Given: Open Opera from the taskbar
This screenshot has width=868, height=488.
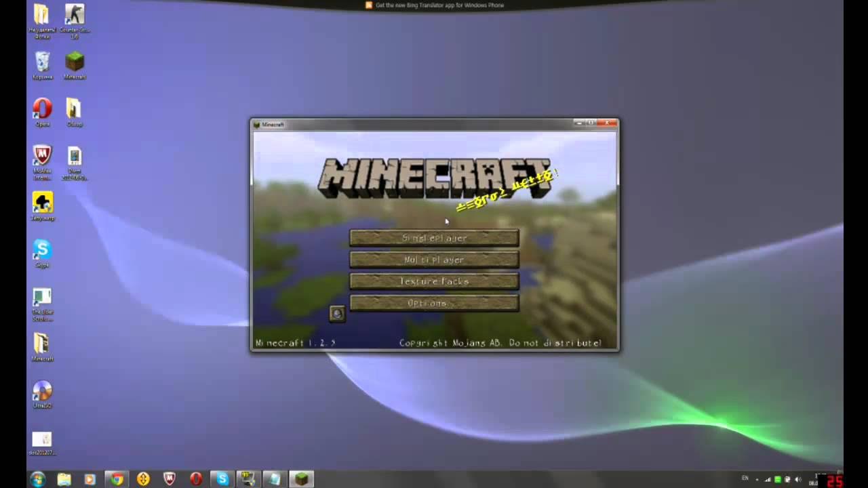Looking at the screenshot, I should pyautogui.click(x=196, y=479).
